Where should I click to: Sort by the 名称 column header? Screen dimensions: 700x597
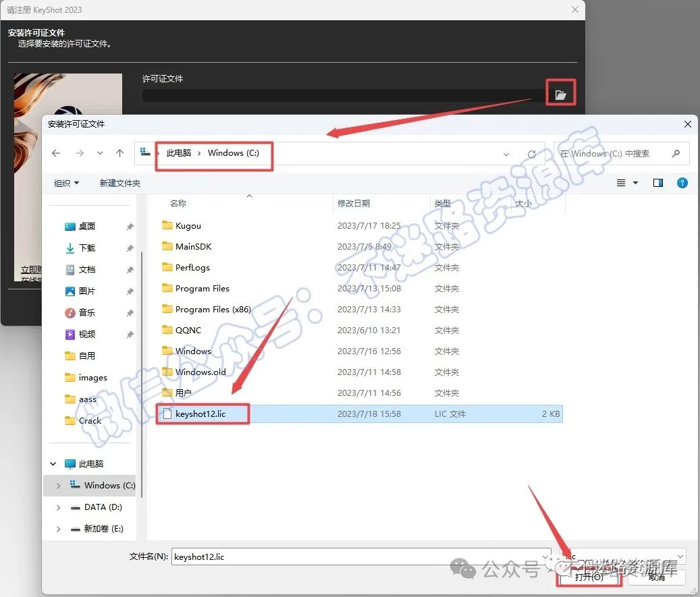(x=178, y=204)
